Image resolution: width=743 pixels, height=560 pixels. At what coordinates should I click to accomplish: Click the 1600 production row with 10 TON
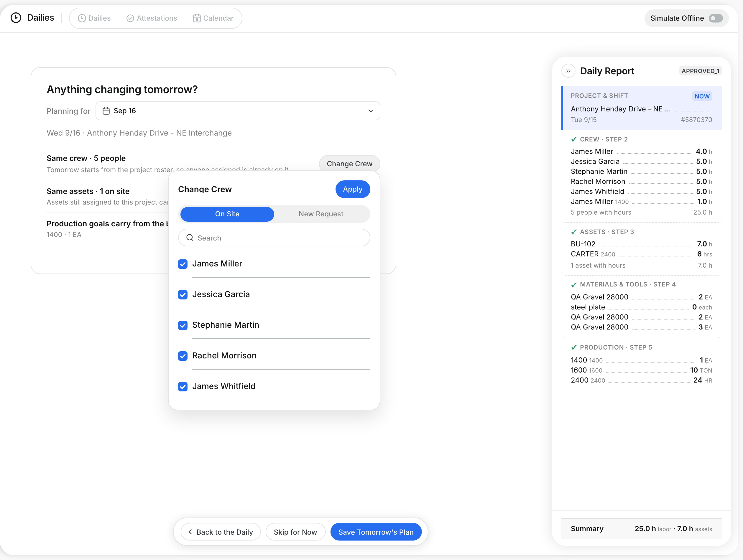tap(641, 370)
